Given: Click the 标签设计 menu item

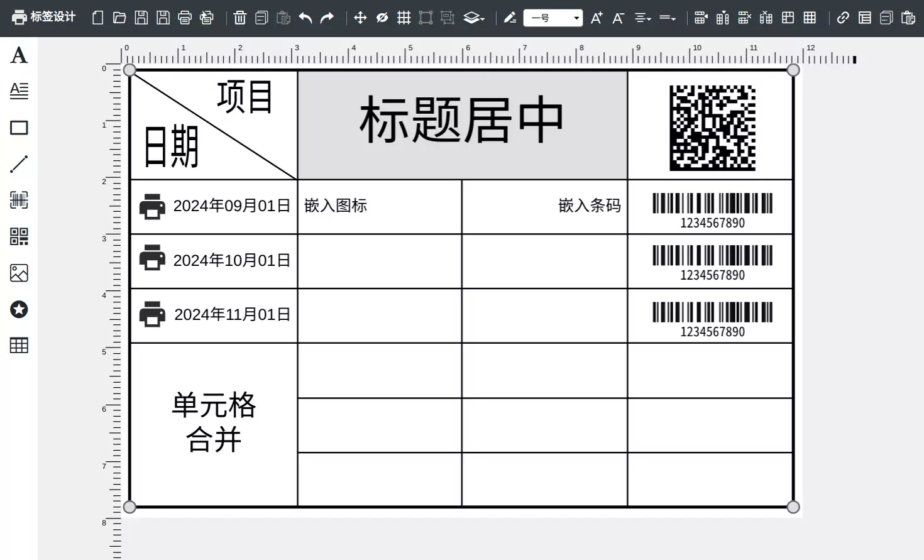Looking at the screenshot, I should point(43,18).
